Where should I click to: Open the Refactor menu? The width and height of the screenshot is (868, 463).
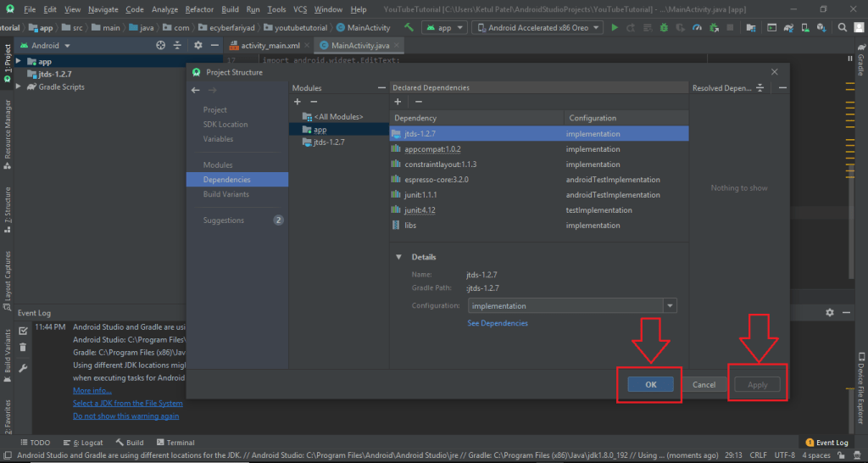pos(199,9)
